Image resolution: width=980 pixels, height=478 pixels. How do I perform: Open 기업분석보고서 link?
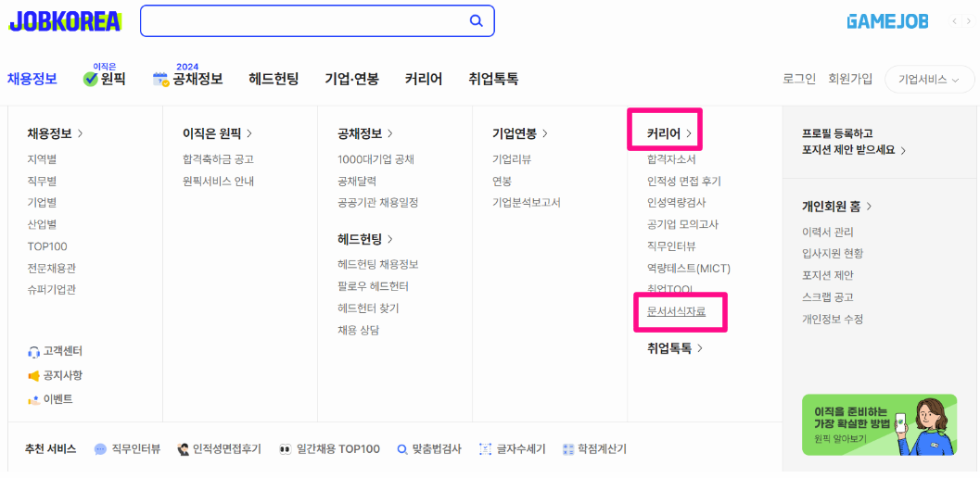[527, 203]
